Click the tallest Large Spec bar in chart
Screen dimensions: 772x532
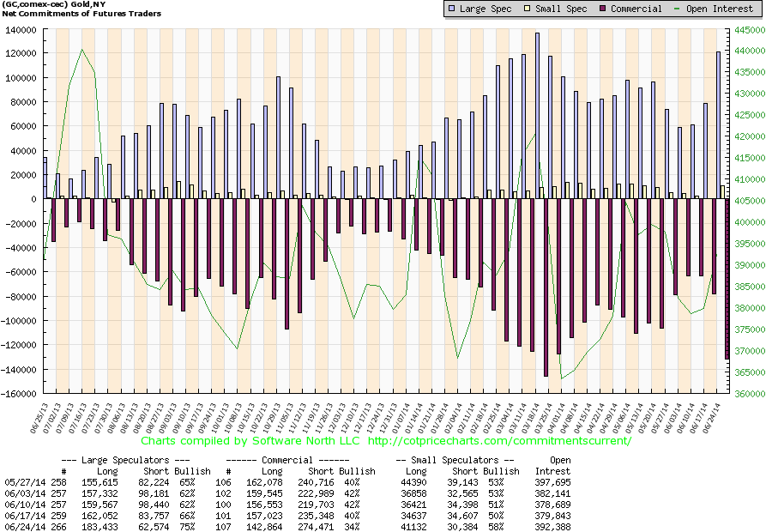[x=537, y=116]
